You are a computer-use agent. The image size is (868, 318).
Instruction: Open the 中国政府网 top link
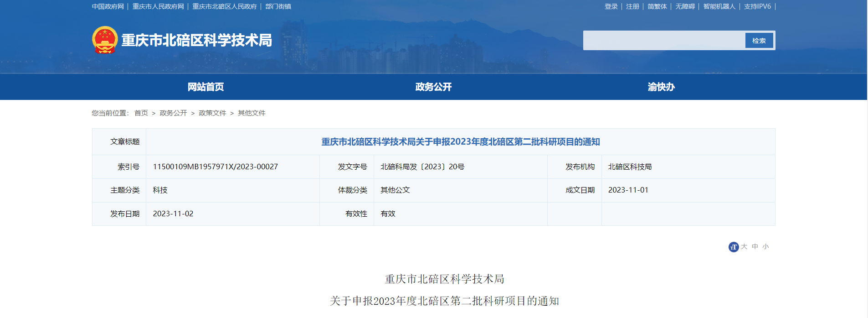click(108, 6)
